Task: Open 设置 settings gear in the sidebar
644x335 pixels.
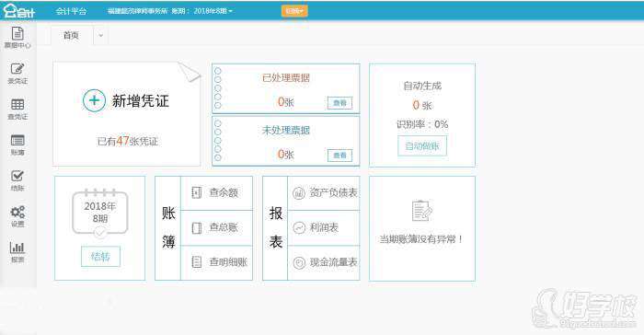Action: tap(17, 216)
